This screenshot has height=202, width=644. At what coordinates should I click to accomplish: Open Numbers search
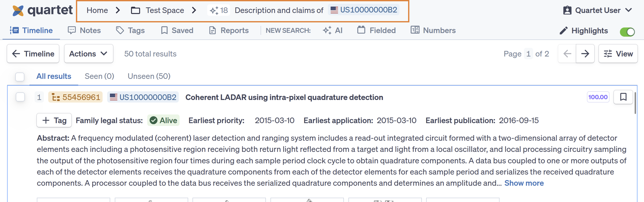(433, 30)
